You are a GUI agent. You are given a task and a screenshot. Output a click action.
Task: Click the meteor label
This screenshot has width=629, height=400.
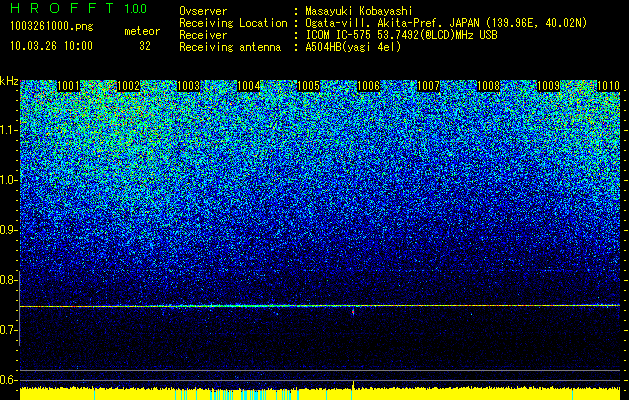pyautogui.click(x=142, y=31)
